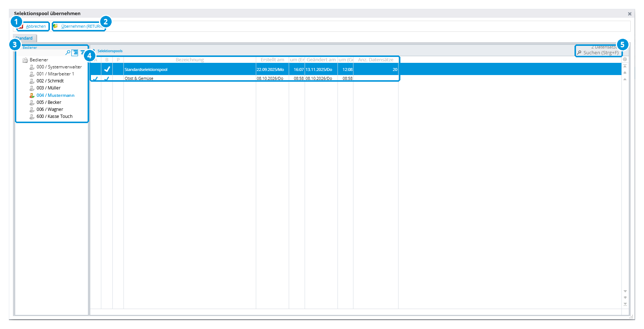Click the user icon beside 003 / Müller
644x329 pixels.
click(32, 88)
